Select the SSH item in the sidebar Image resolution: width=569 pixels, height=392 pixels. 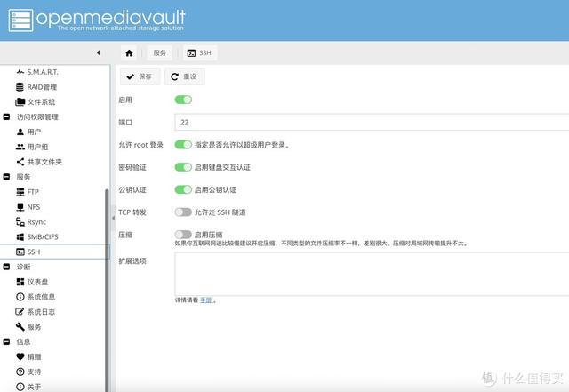(x=54, y=252)
